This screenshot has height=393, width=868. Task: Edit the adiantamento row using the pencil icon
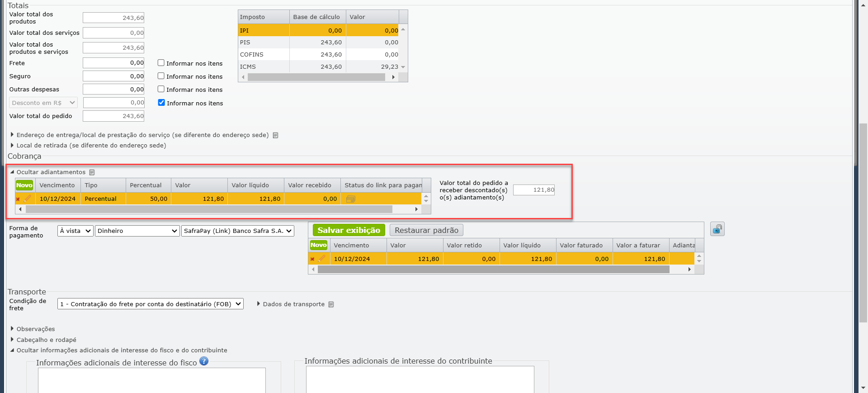[28, 199]
